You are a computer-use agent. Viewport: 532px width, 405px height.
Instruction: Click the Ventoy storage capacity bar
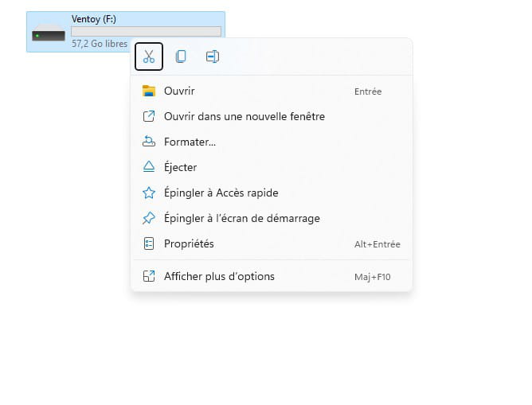[146, 32]
